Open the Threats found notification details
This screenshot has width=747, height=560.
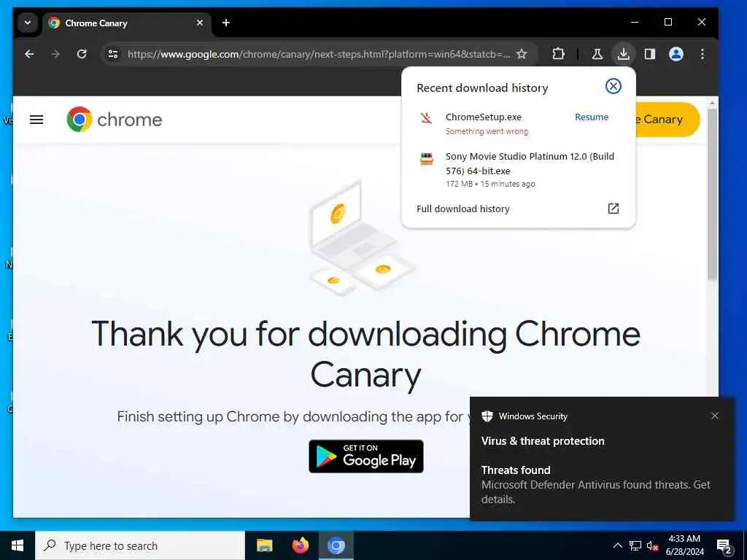[595, 484]
